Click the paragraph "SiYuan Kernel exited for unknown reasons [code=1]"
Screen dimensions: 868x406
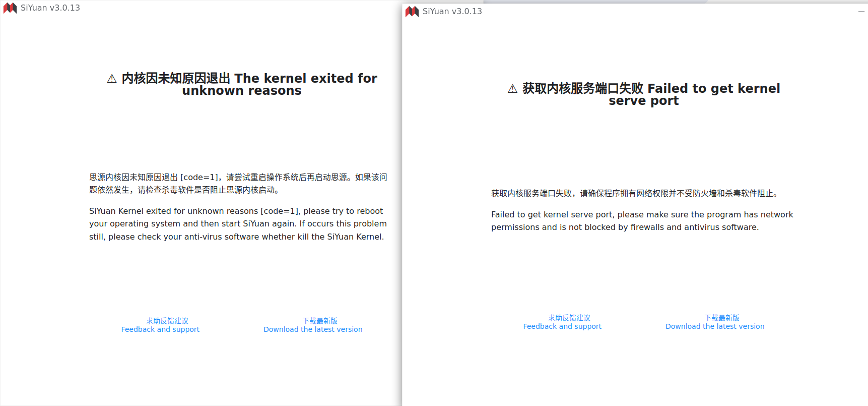click(238, 224)
